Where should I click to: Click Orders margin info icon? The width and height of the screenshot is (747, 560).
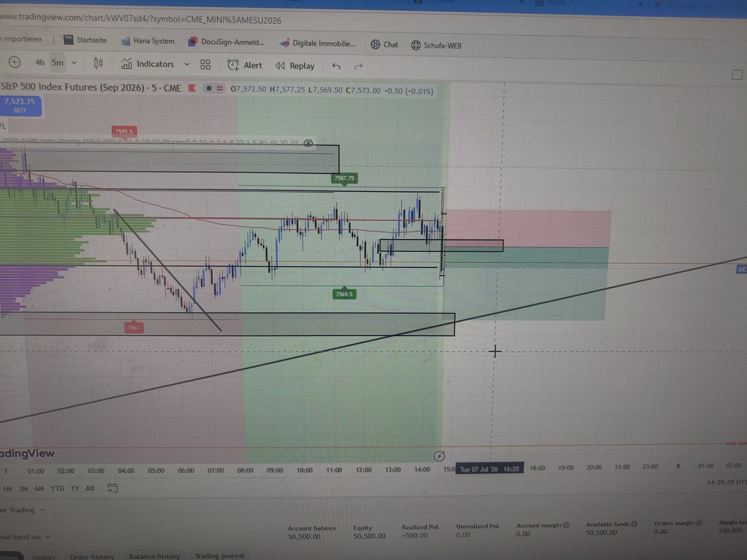coord(699,524)
